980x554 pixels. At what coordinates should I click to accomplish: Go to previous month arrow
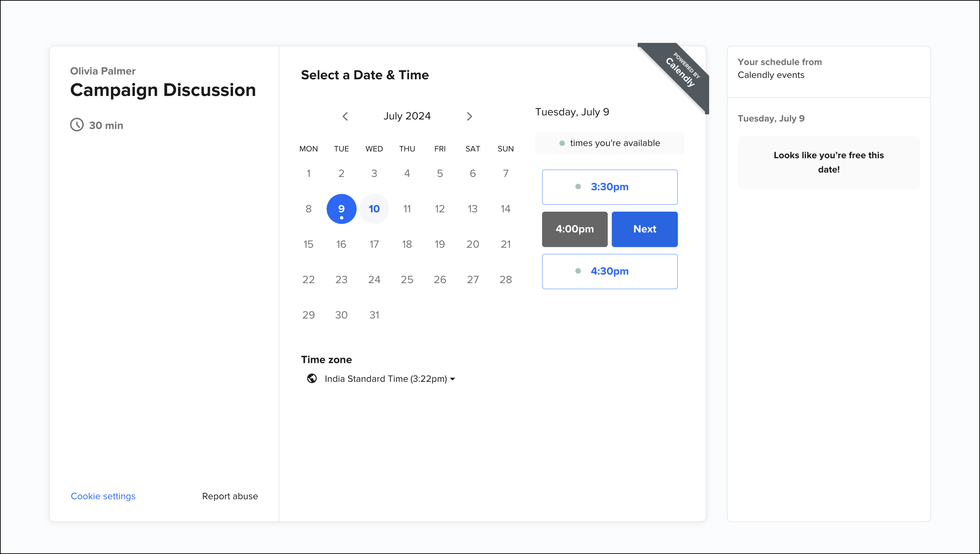click(345, 116)
